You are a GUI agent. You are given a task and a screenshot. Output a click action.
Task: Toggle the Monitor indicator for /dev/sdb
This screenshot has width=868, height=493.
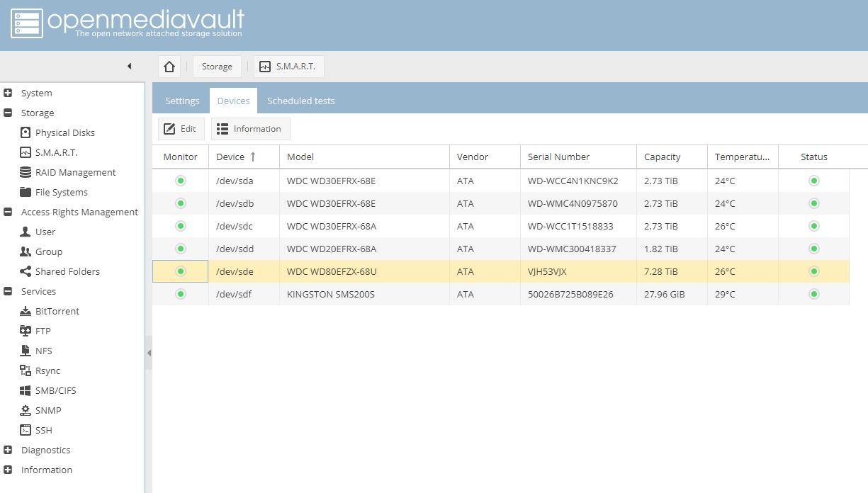point(181,203)
